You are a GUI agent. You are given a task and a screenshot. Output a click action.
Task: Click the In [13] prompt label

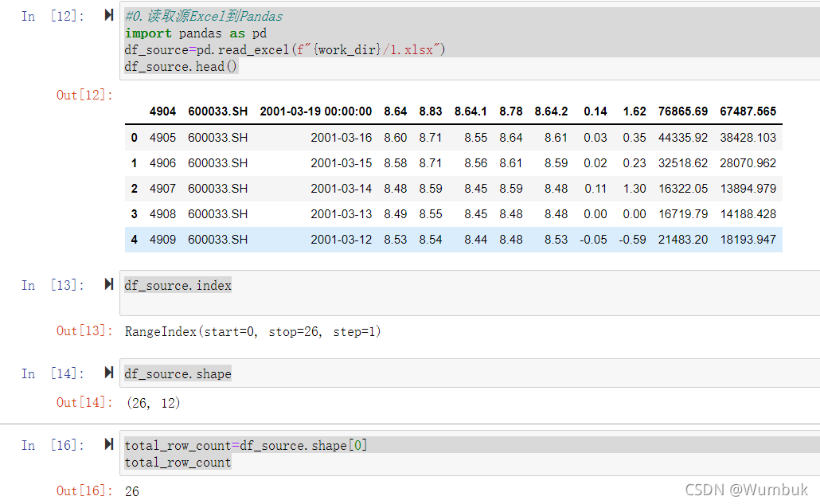point(53,285)
